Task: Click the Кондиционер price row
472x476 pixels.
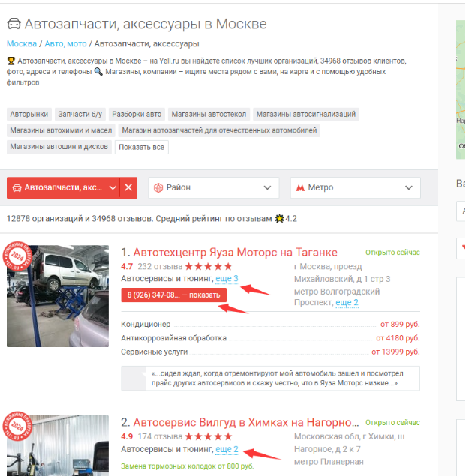Action: 270,325
